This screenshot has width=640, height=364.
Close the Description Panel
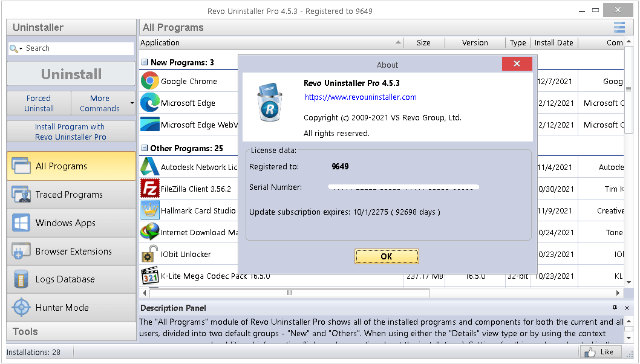point(627,308)
